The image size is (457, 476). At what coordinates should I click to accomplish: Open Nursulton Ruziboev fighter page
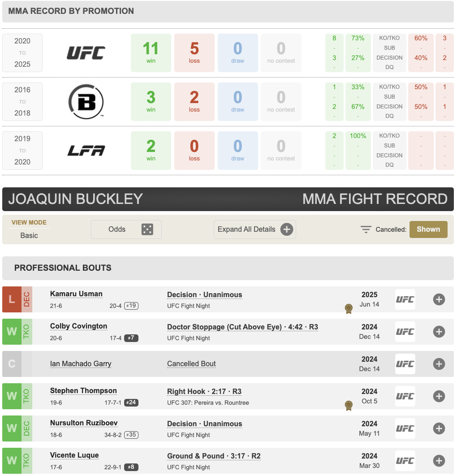coord(84,423)
